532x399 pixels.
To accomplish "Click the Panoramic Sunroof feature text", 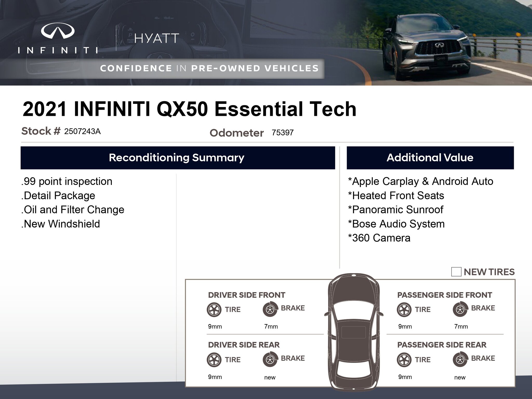I will [396, 210].
